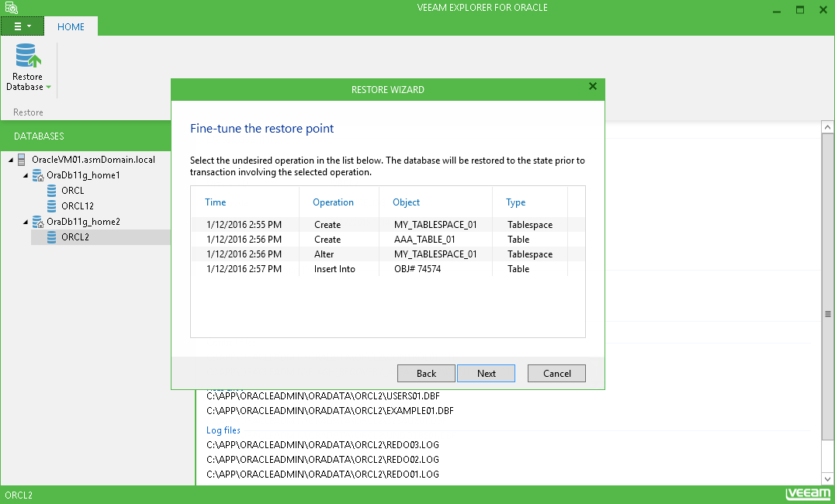Viewport: 835px width, 504px height.
Task: Collapse the OraDb11g_home1 tree node
Action: pyautogui.click(x=26, y=176)
